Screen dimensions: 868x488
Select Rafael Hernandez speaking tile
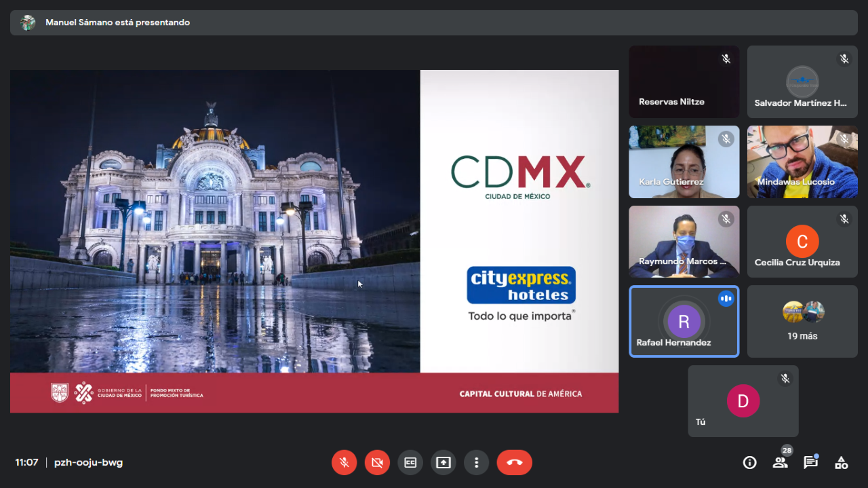coord(684,321)
